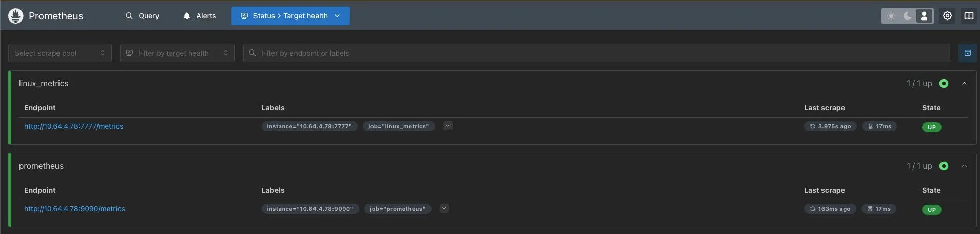Open the 10.64.4.78:9090/metrics endpoint link
Image resolution: width=980 pixels, height=234 pixels.
[x=74, y=209]
